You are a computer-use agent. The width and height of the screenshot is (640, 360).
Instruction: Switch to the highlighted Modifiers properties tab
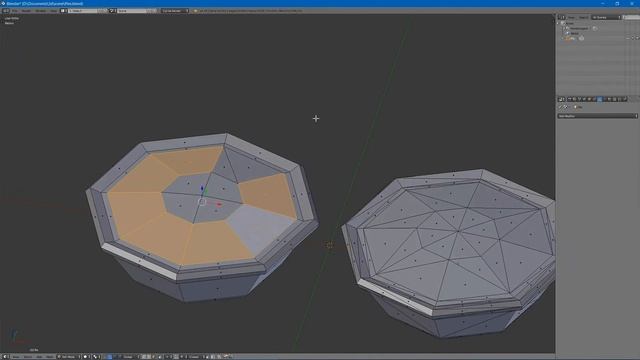pos(599,99)
